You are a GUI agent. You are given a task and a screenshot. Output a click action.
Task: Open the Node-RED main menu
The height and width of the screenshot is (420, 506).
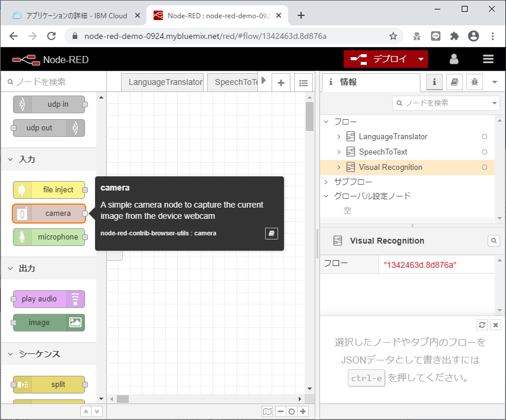point(488,59)
